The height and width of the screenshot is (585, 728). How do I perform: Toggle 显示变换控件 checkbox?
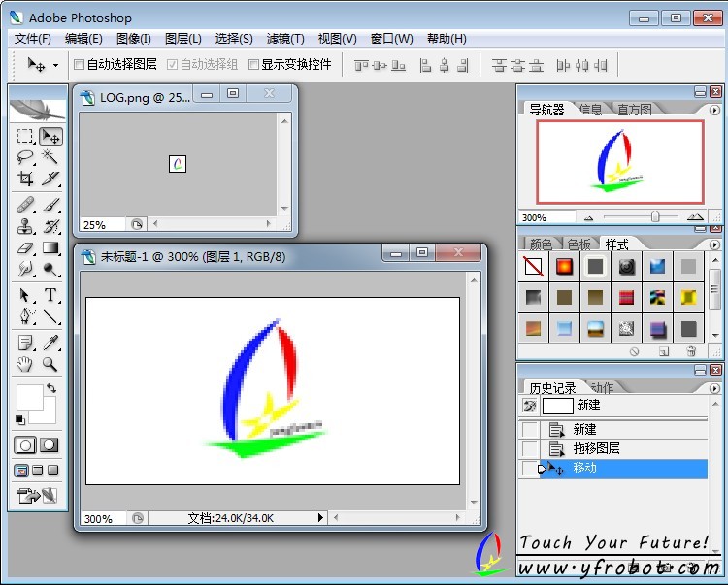pyautogui.click(x=254, y=65)
